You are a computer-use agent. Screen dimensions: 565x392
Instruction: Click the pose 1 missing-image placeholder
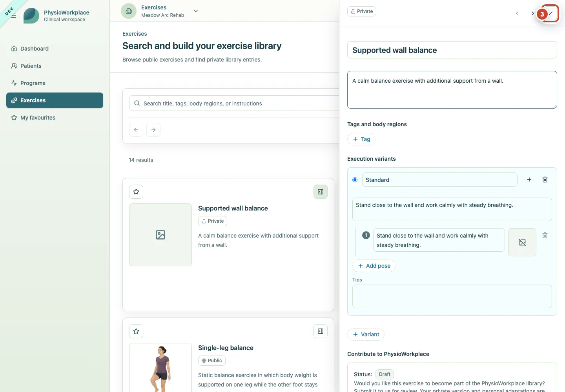[522, 242]
